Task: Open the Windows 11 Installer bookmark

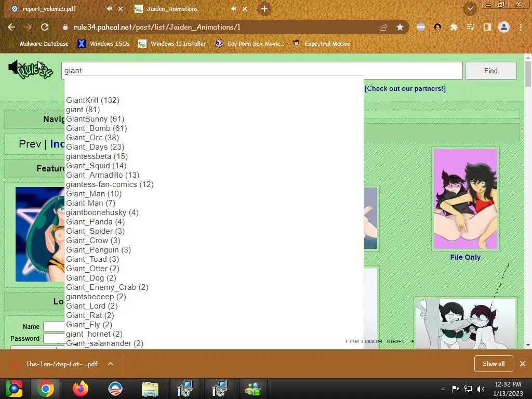Action: 172,44
